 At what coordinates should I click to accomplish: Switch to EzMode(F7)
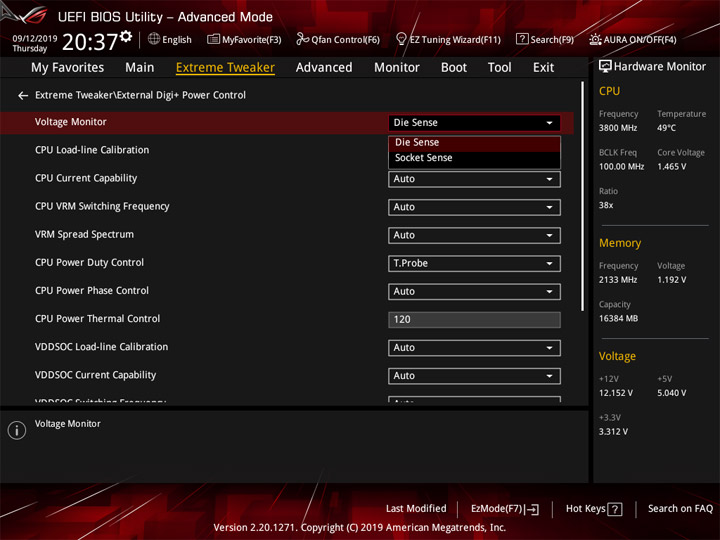pos(505,509)
